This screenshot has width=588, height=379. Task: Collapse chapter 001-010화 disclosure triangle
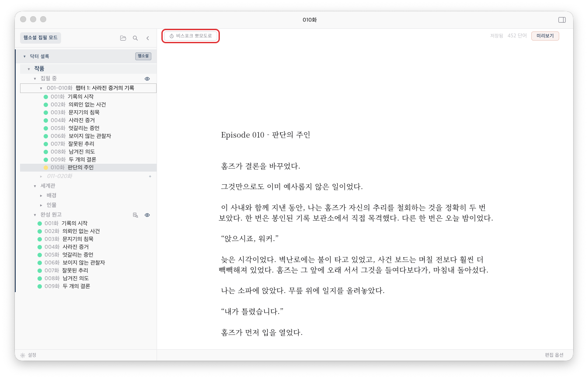click(x=41, y=88)
